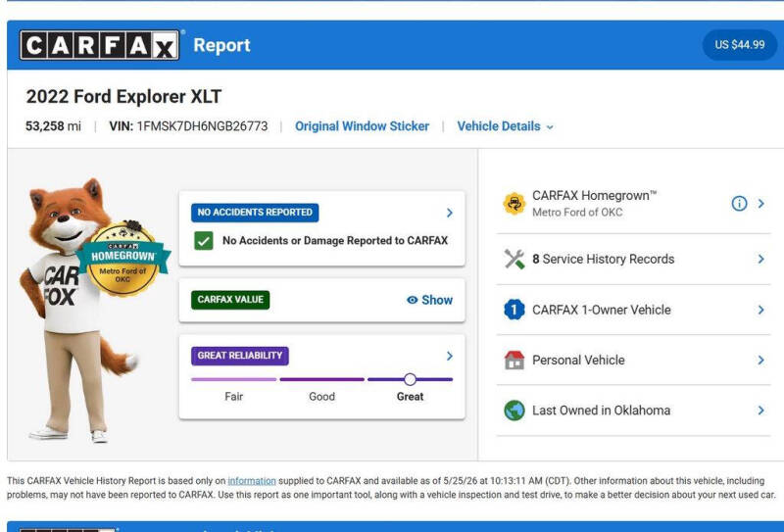Show the CARFAX Value with eye icon
The width and height of the screenshot is (784, 532).
point(429,300)
